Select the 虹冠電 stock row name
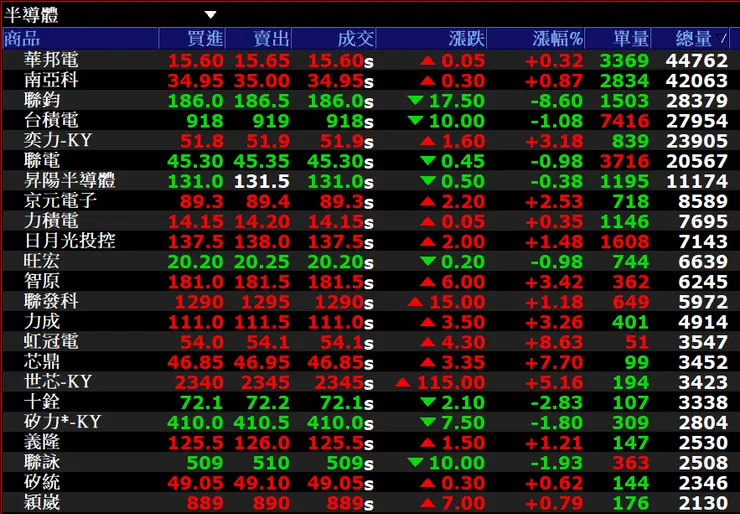Viewport: 740px width, 514px height. tap(51, 341)
